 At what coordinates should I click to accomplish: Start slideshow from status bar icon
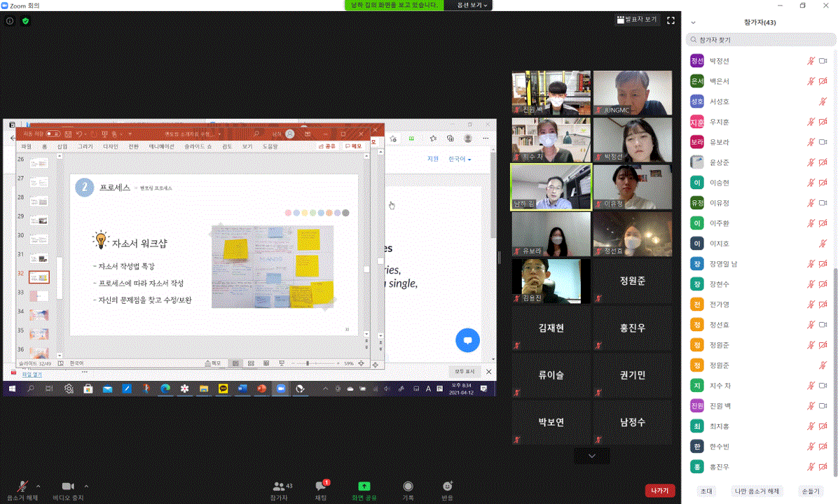pos(282,363)
